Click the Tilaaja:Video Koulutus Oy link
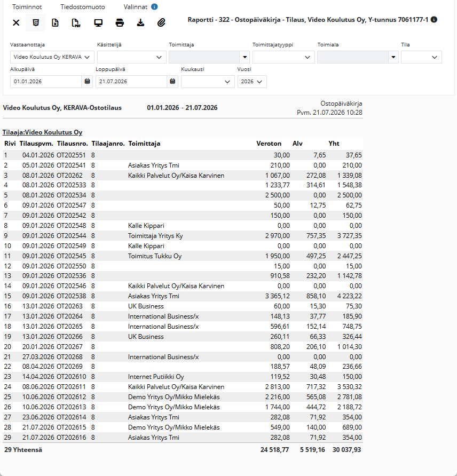Screen dimensions: 457x476 point(43,132)
